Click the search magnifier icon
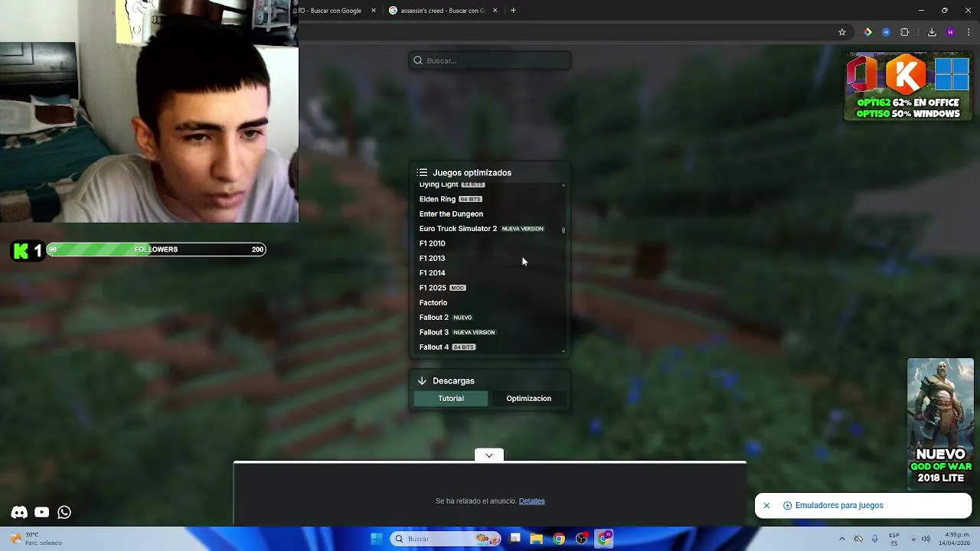 point(418,60)
